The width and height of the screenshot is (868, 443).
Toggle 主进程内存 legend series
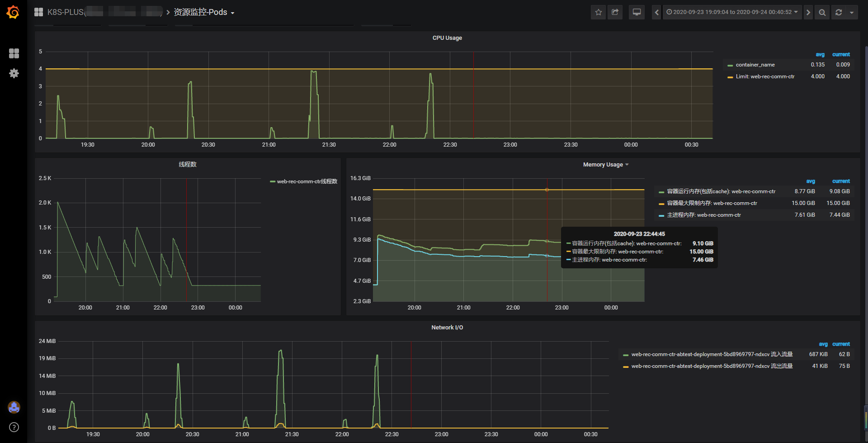704,215
